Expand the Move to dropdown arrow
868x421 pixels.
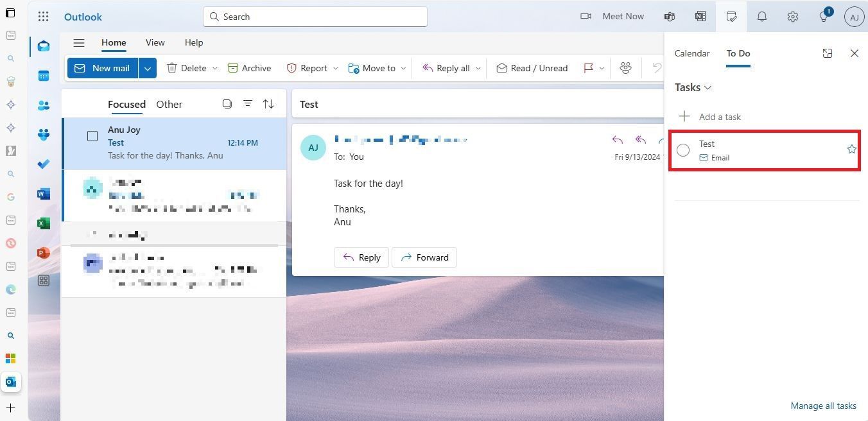[403, 68]
